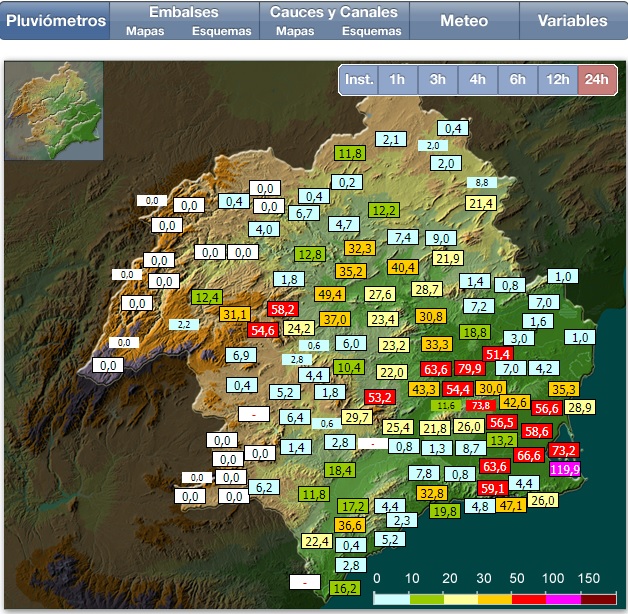Click the orange 49,4 gauge marker

coord(330,294)
